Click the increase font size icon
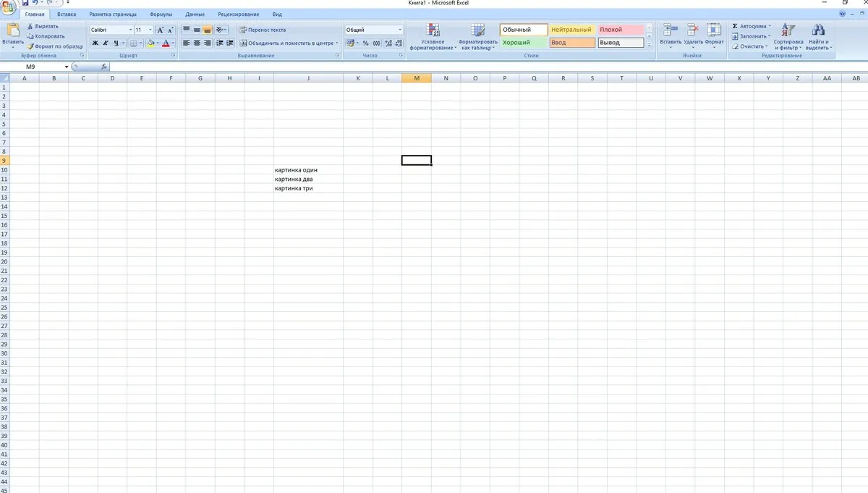The image size is (868, 493). 161,30
